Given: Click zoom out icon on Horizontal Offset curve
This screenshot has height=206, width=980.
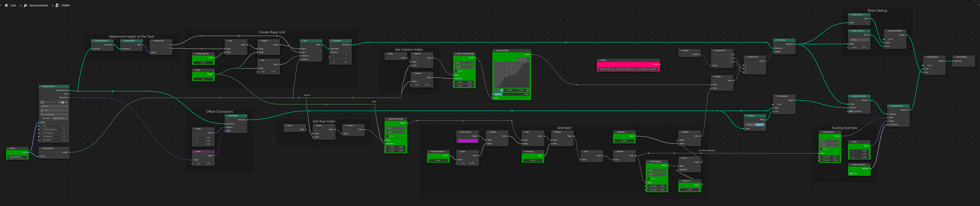Looking at the screenshot, I should 522,59.
